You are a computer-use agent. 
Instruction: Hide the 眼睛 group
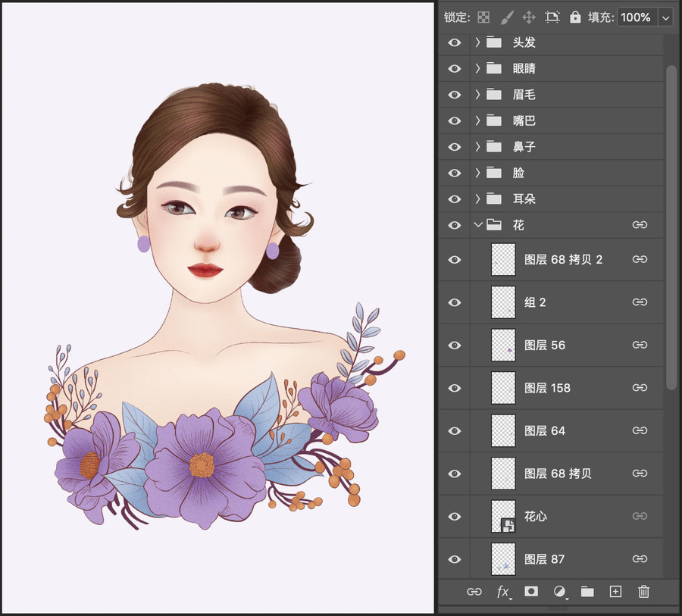[455, 69]
